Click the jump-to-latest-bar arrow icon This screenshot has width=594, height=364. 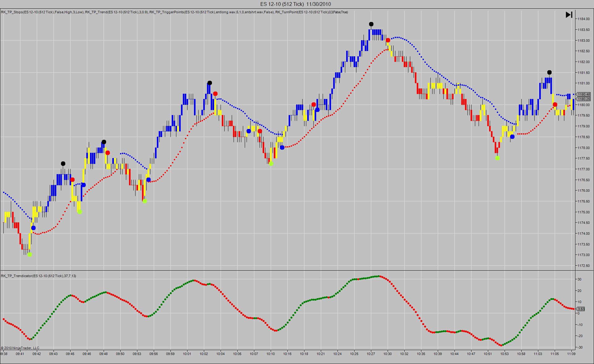(569, 15)
